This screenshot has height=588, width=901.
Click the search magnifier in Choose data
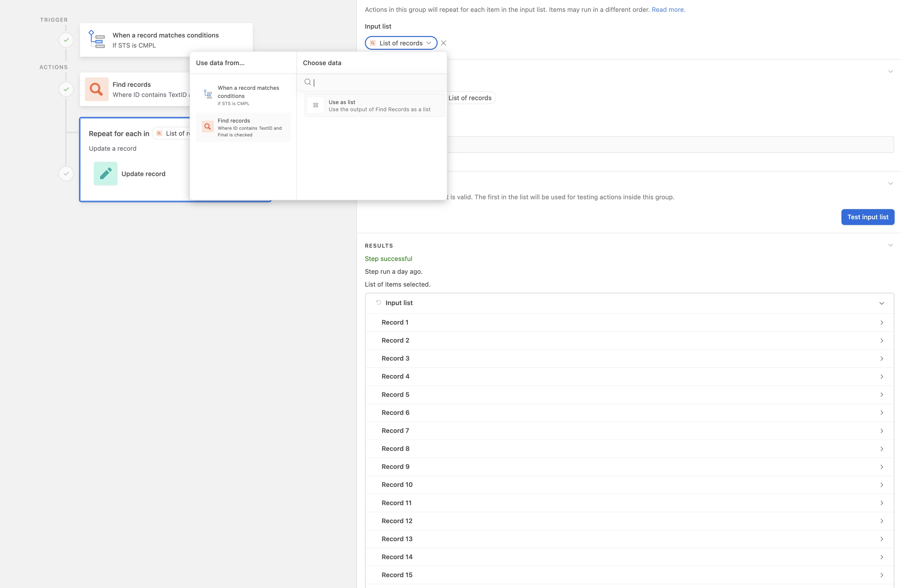(307, 82)
